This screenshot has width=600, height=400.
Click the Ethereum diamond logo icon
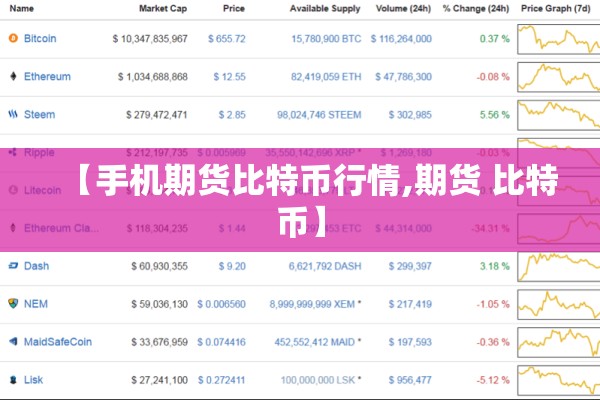13,76
